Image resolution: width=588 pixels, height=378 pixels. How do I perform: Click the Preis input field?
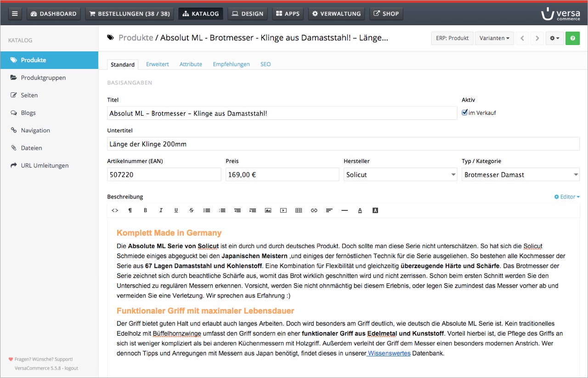pos(283,175)
